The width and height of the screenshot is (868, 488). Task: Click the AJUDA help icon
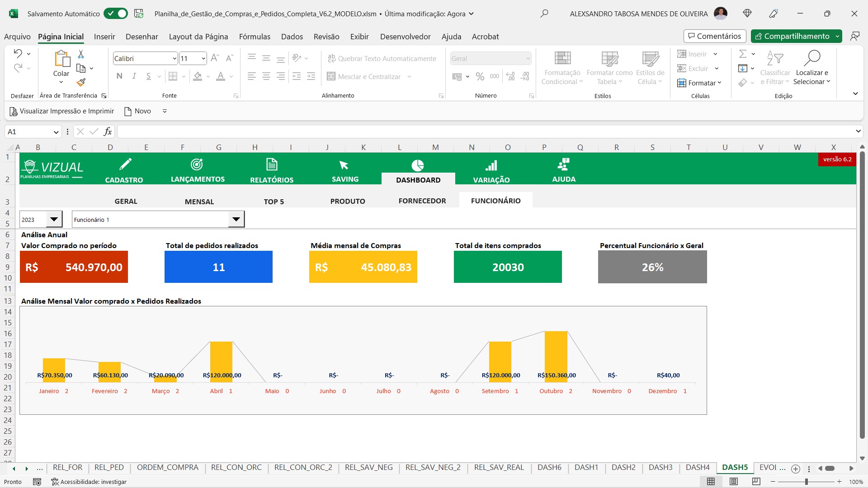563,164
